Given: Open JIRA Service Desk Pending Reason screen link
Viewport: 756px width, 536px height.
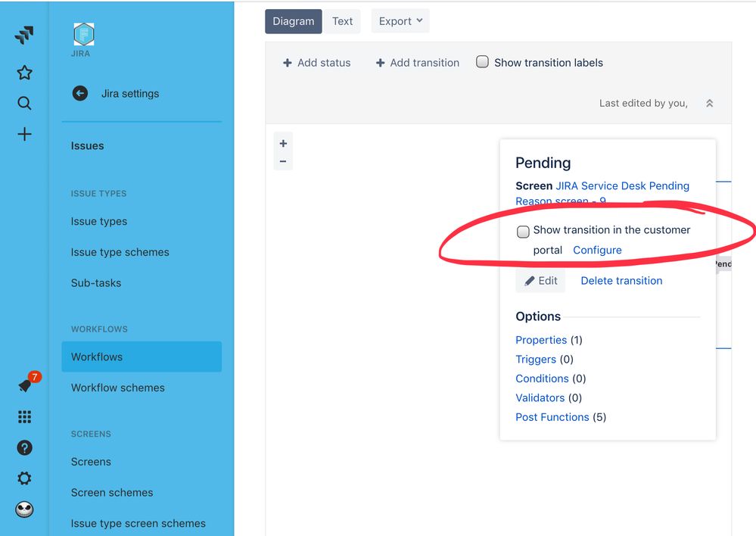Looking at the screenshot, I should 602,193.
